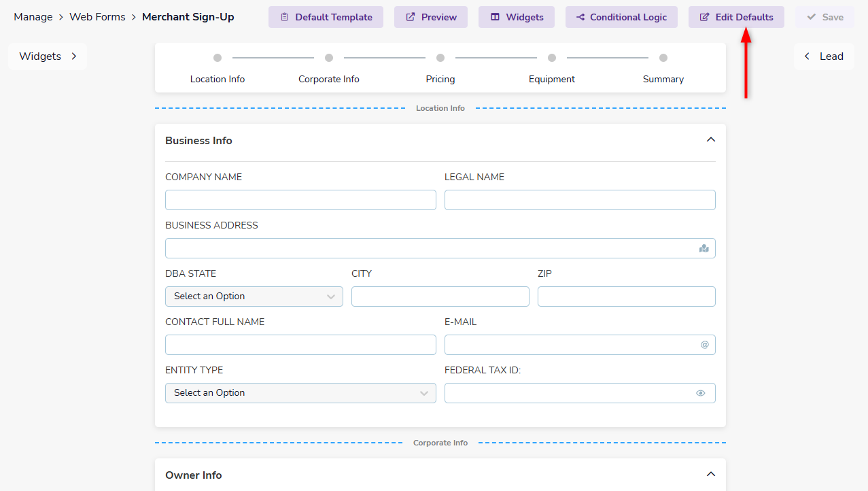Click the Company Name input field
Screen dimensions: 868x491
[x=300, y=200]
